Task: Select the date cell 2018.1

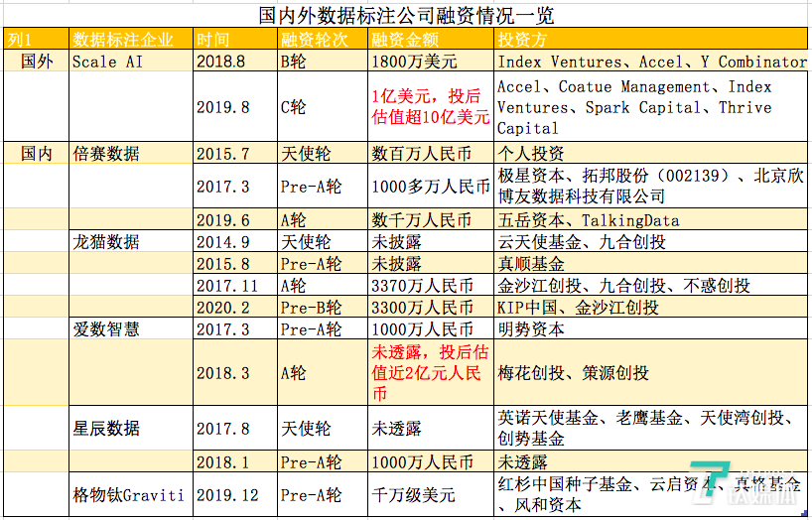Action: (235, 461)
